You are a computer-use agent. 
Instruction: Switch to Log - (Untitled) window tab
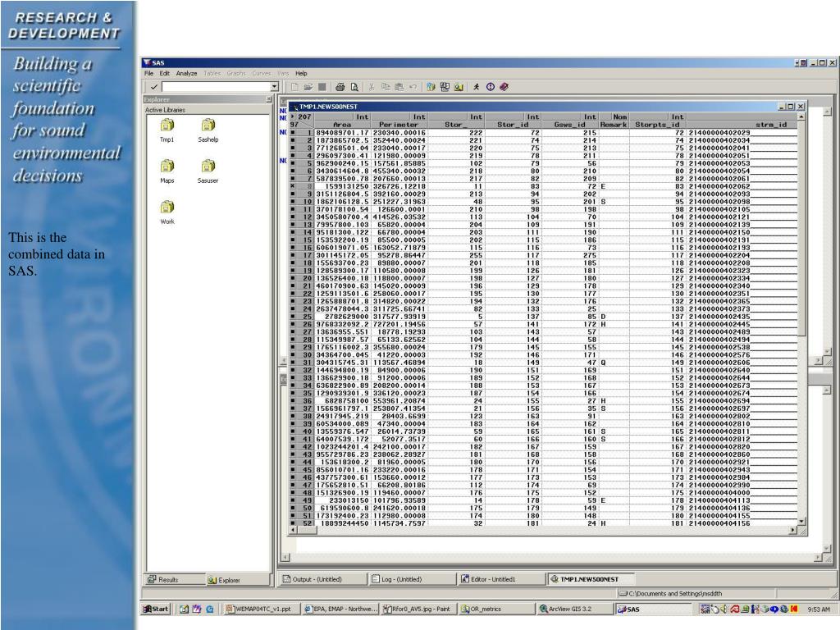397,579
